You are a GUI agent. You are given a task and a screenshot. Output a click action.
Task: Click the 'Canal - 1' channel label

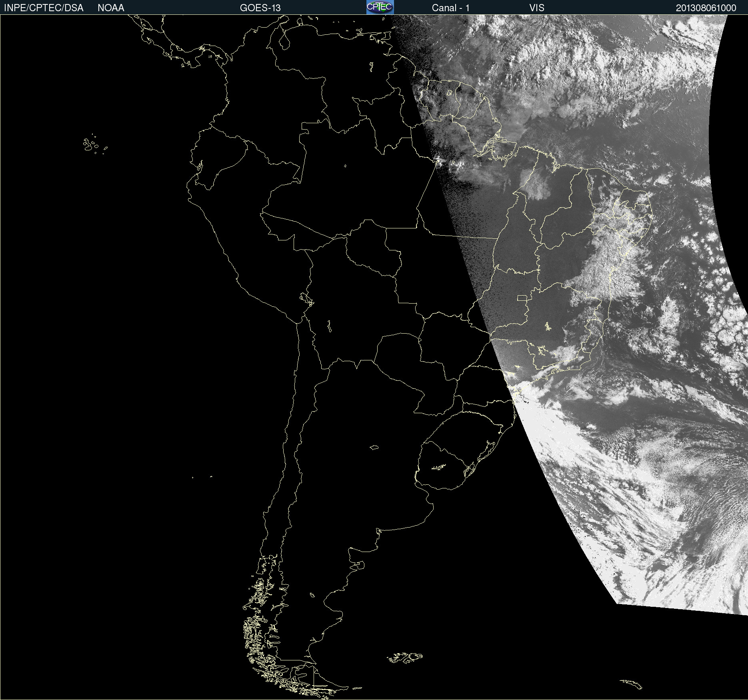point(450,8)
